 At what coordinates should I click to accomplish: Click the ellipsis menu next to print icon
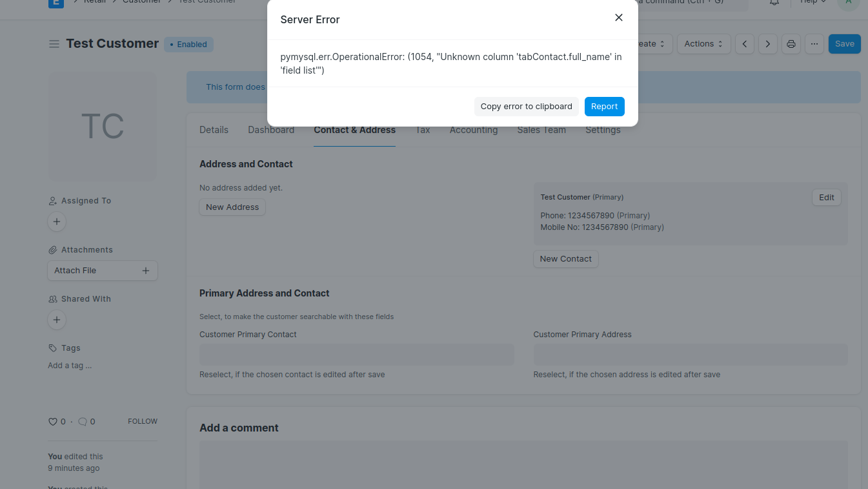pyautogui.click(x=814, y=43)
